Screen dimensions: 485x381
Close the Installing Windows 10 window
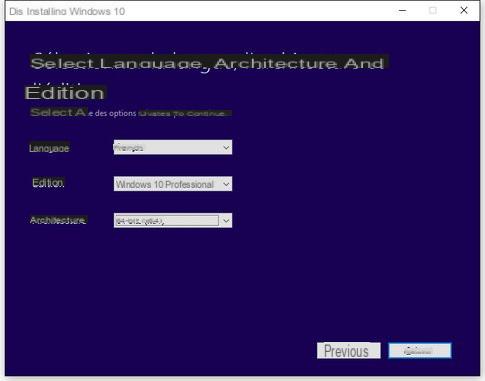(464, 10)
